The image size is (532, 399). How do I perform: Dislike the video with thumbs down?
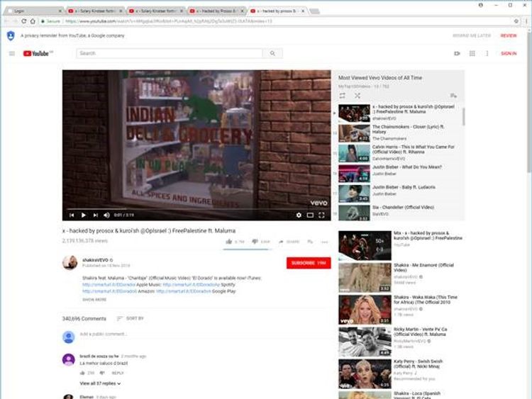255,242
